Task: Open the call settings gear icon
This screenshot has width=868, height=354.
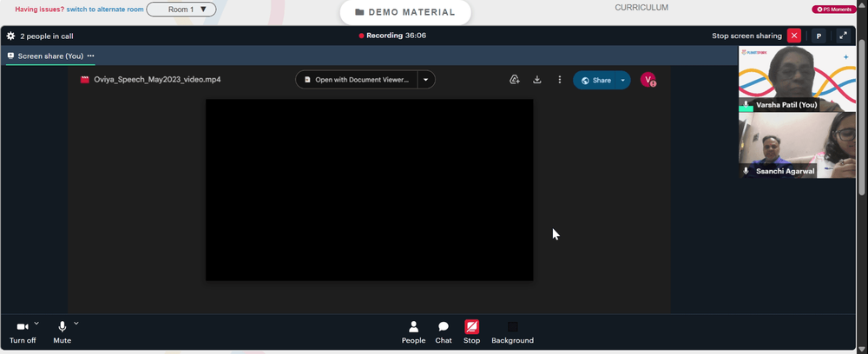Action: [x=10, y=36]
